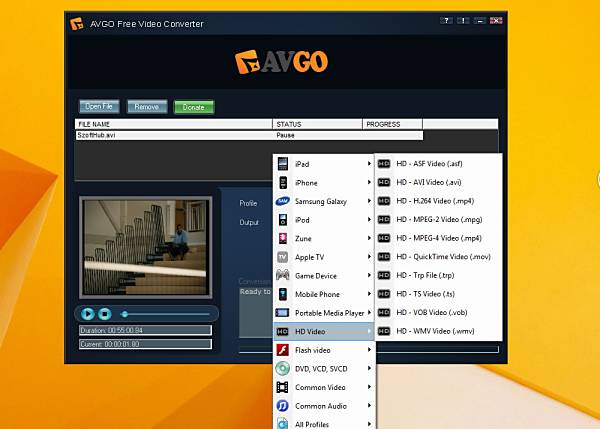Click the Samsung Galaxy logo icon
Viewport: 600px width, 429px height.
(x=283, y=201)
